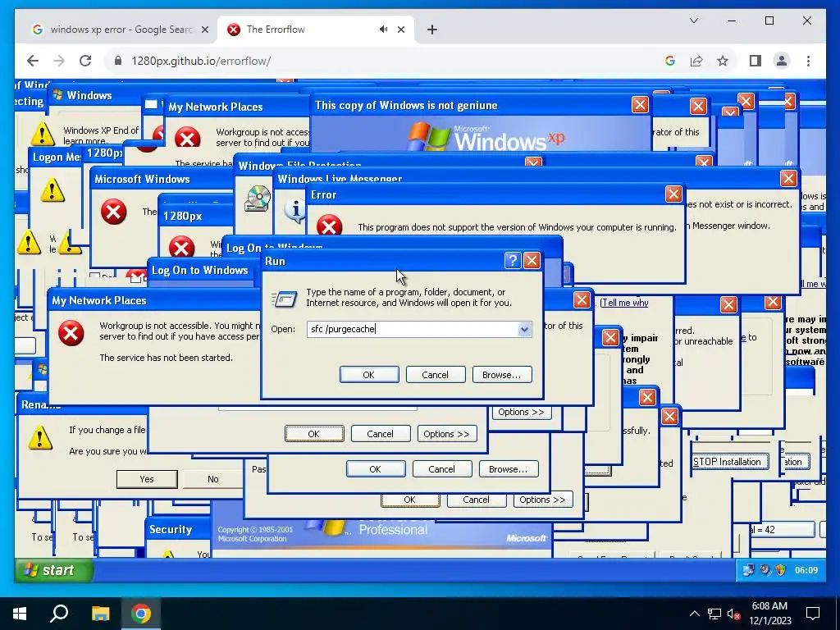Close The Errorflow tab
Screen dimensions: 840x630
click(x=400, y=30)
